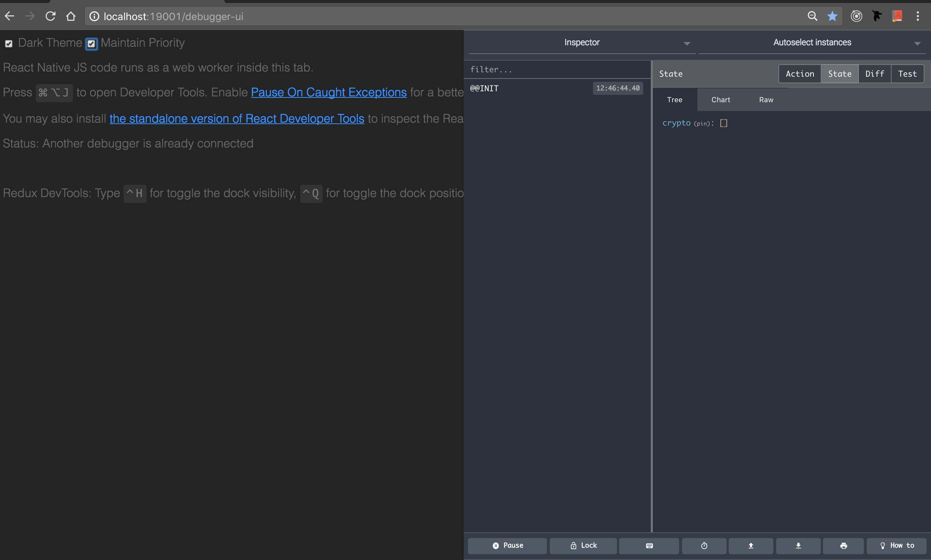Uncheck the Maintain Priority checkbox
The width and height of the screenshot is (931, 560).
coord(91,44)
